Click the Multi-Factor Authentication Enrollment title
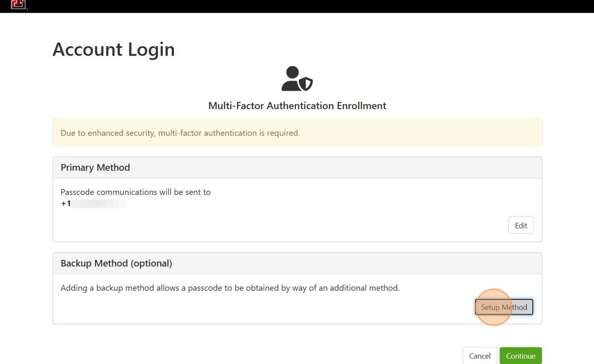 pyautogui.click(x=297, y=106)
